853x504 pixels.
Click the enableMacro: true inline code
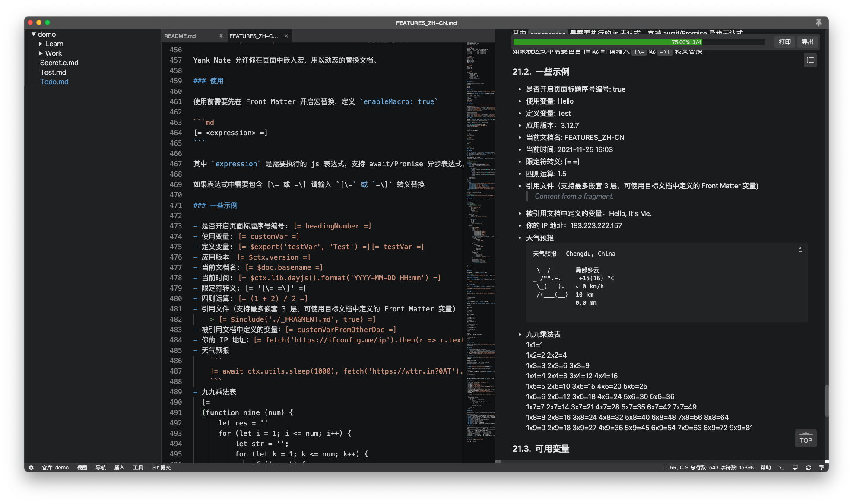[x=399, y=101]
